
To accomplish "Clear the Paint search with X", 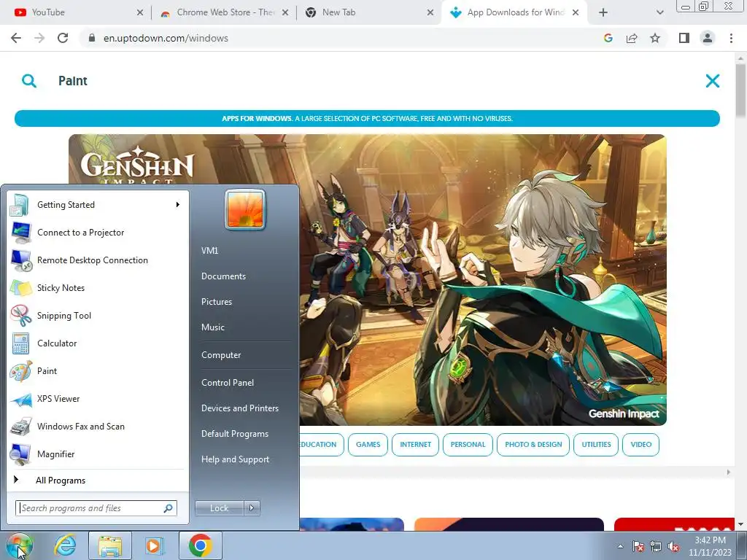I will point(713,81).
